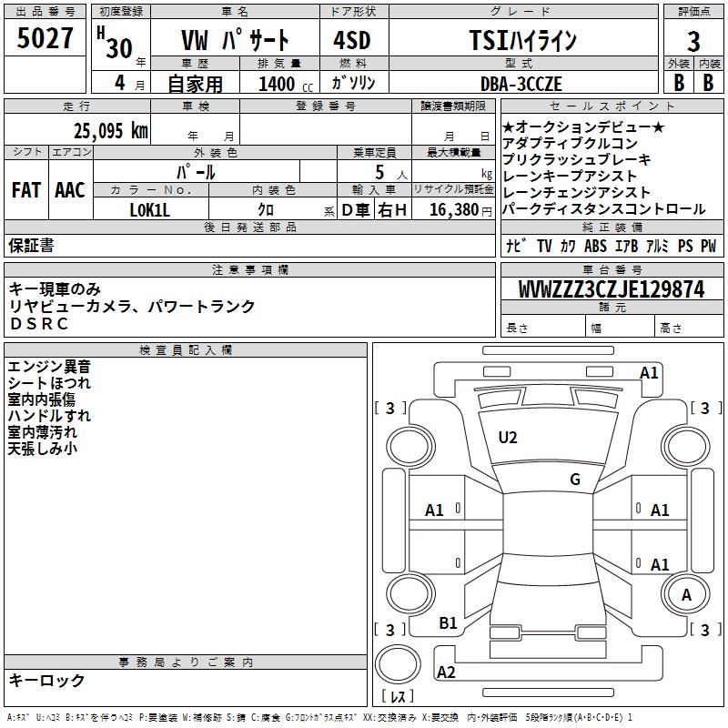Select the mileage 25,095 km

pos(110,131)
